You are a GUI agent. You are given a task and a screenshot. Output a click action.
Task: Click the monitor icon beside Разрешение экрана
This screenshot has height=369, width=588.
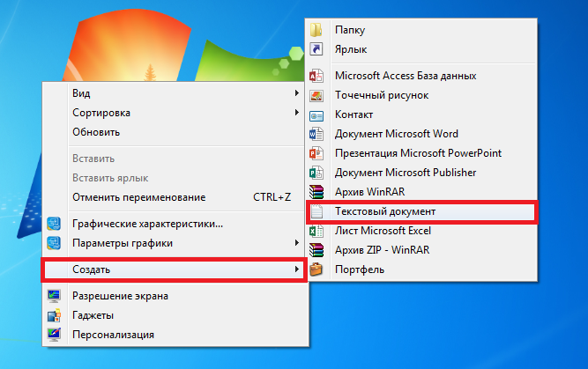54,296
